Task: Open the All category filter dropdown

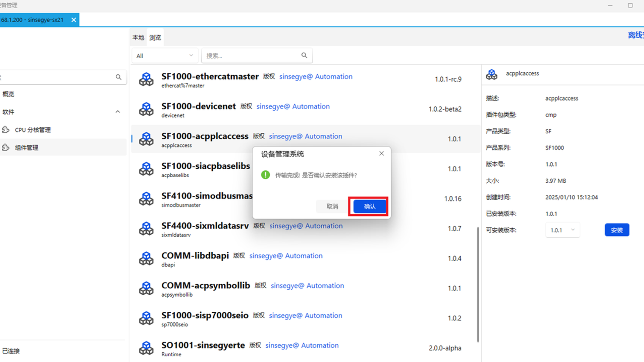Action: pyautogui.click(x=165, y=56)
